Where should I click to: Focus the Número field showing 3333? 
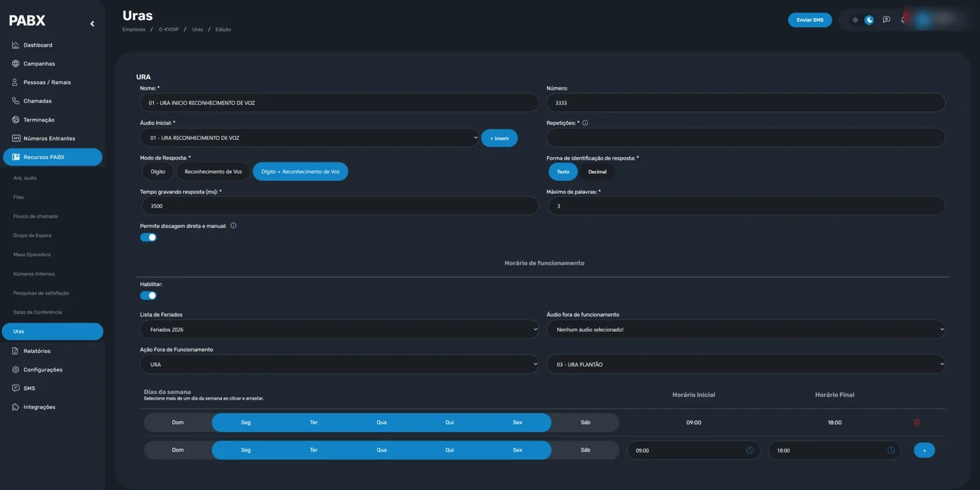pyautogui.click(x=746, y=103)
